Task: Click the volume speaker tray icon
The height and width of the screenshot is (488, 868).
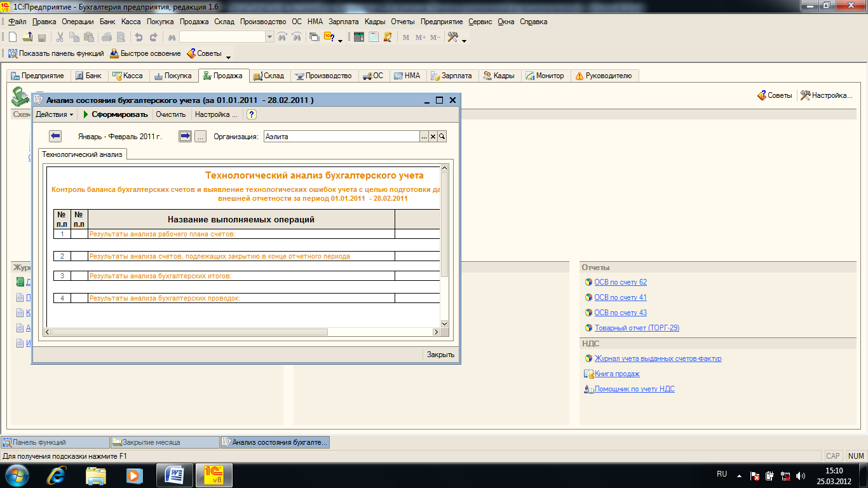Action: click(x=800, y=475)
